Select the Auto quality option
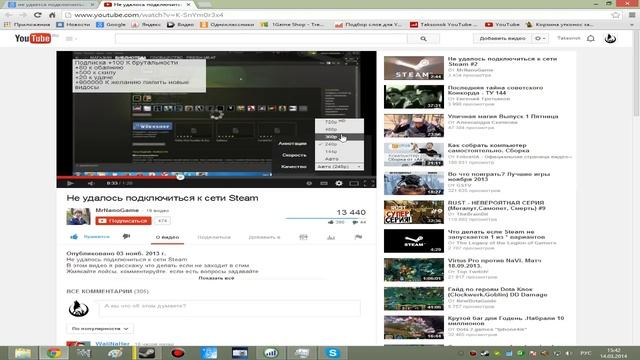The image size is (640, 360). (x=339, y=158)
